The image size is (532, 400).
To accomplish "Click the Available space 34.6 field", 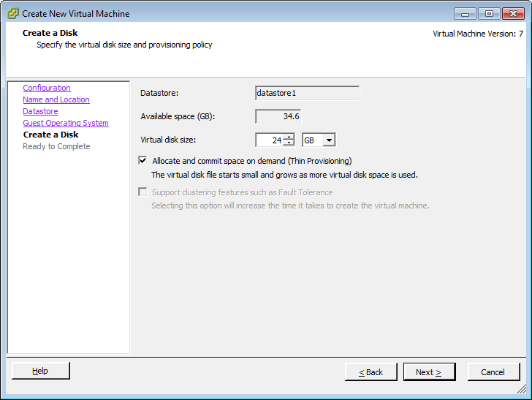I will 278,116.
